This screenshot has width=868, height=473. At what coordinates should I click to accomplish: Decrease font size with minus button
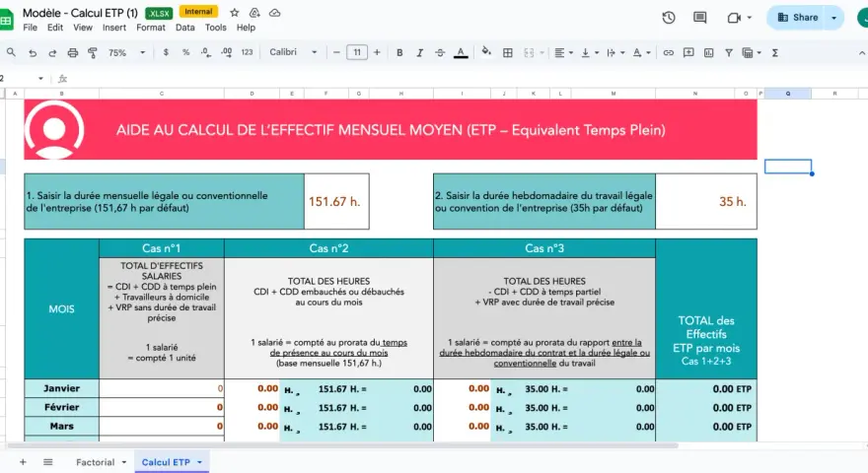(x=336, y=52)
